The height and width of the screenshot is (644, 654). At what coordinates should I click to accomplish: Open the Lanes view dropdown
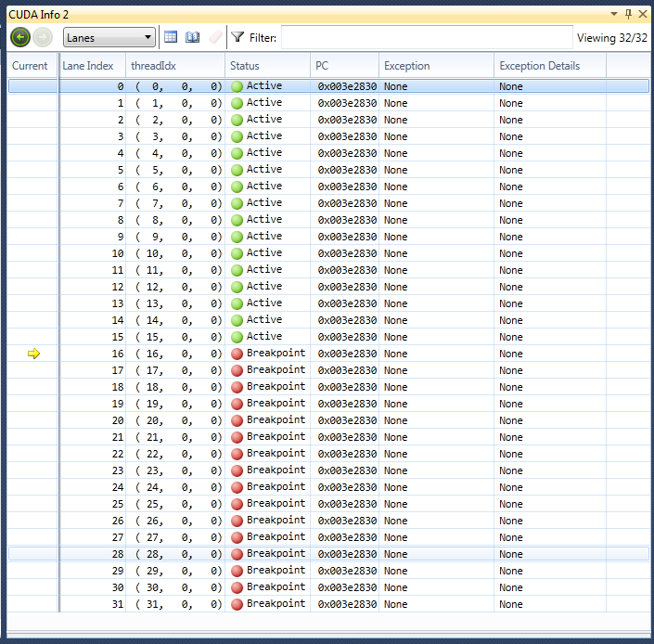point(109,38)
